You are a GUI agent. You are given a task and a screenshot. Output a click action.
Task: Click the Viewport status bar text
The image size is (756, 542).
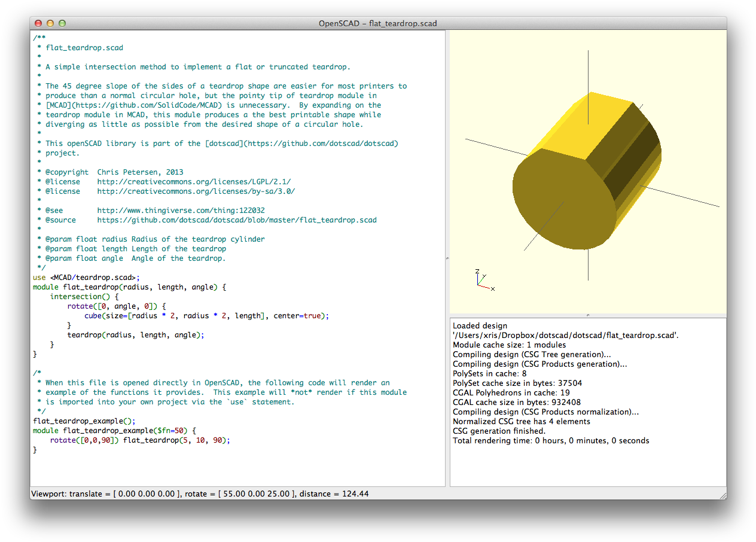point(200,494)
